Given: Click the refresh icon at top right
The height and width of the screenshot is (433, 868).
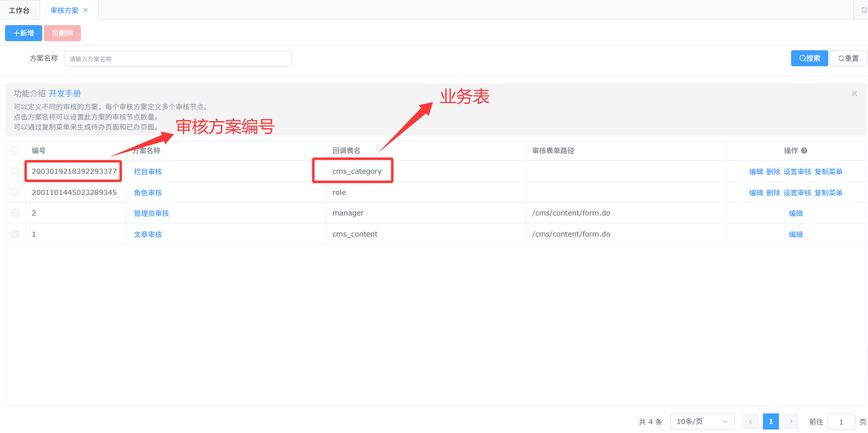Looking at the screenshot, I should [x=863, y=10].
